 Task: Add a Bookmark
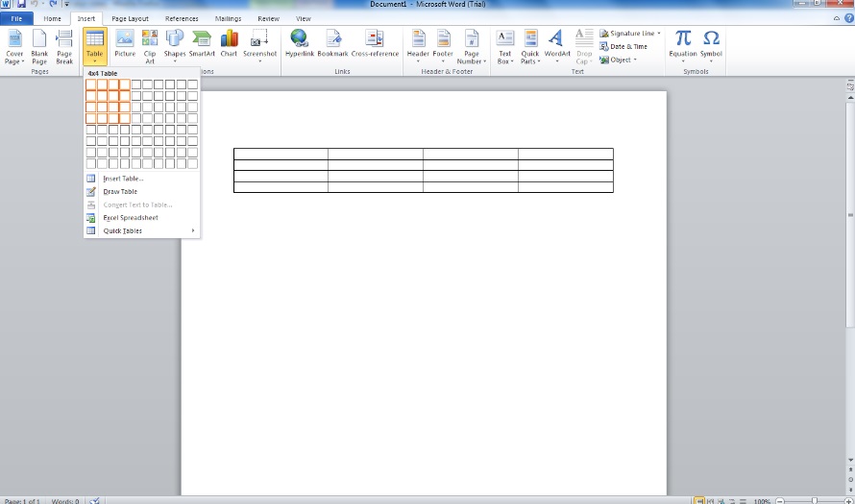click(332, 44)
